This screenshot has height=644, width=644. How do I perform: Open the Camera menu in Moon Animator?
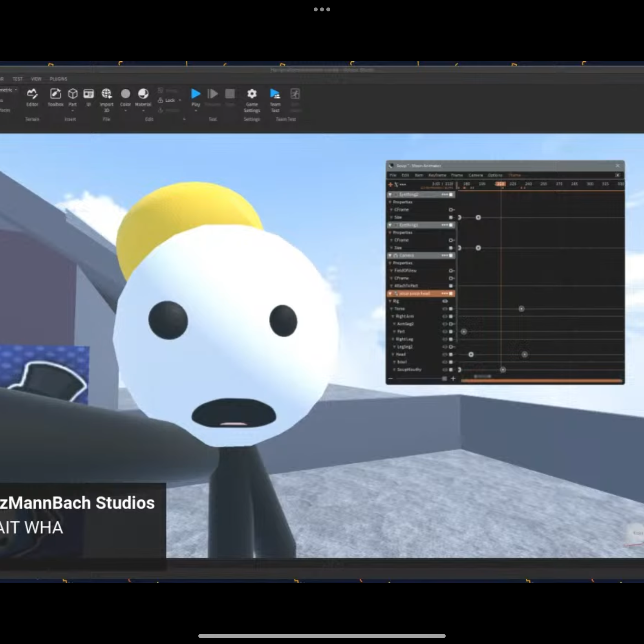pos(476,175)
